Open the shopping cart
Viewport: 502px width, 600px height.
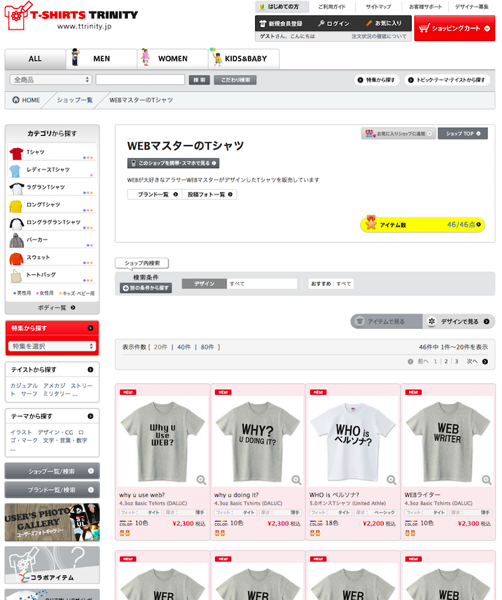[454, 28]
